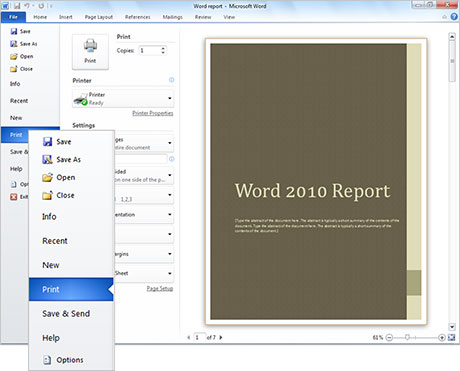This screenshot has height=371, width=460.
Task: Click the Pages range input field
Action: coord(141,159)
